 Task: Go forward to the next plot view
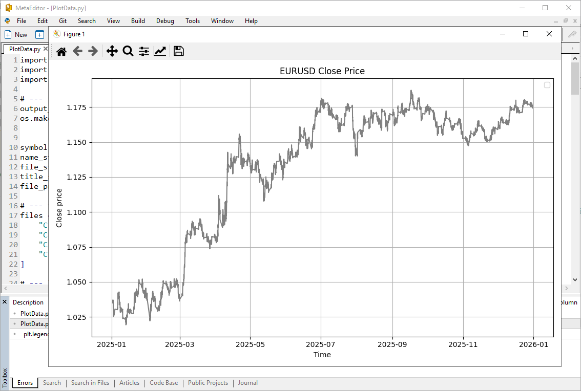[x=93, y=51]
